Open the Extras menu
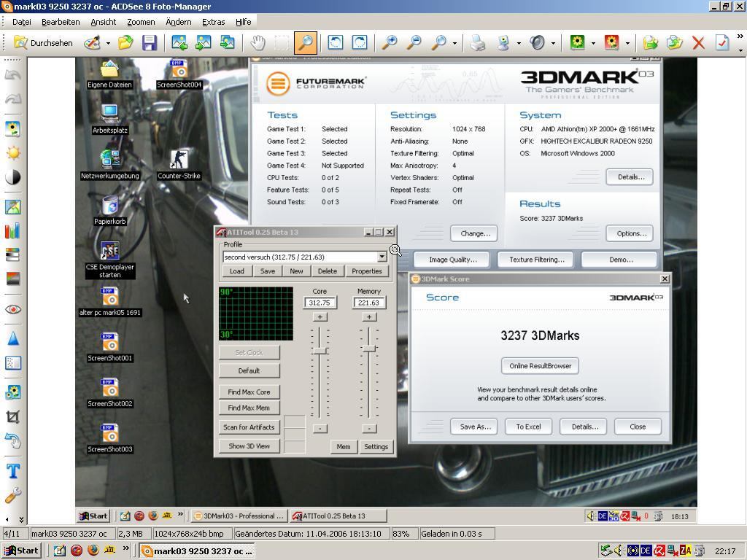 coord(214,22)
